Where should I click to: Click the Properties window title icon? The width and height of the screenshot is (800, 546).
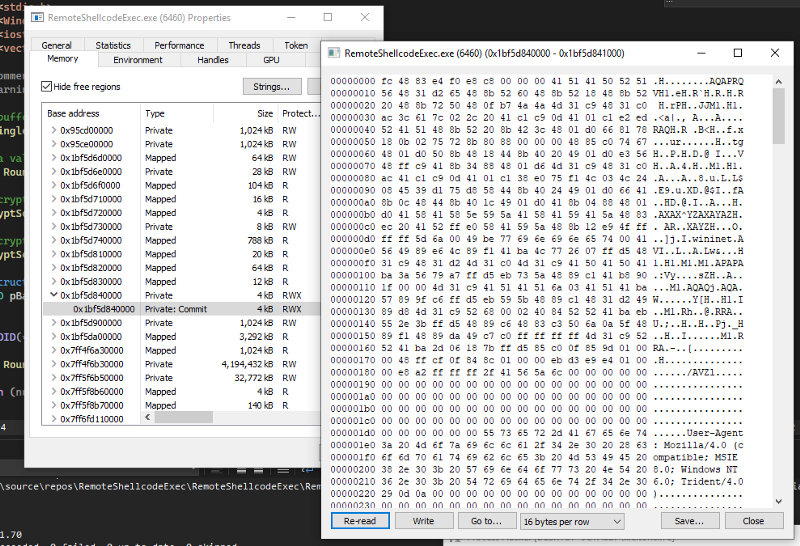pos(37,18)
